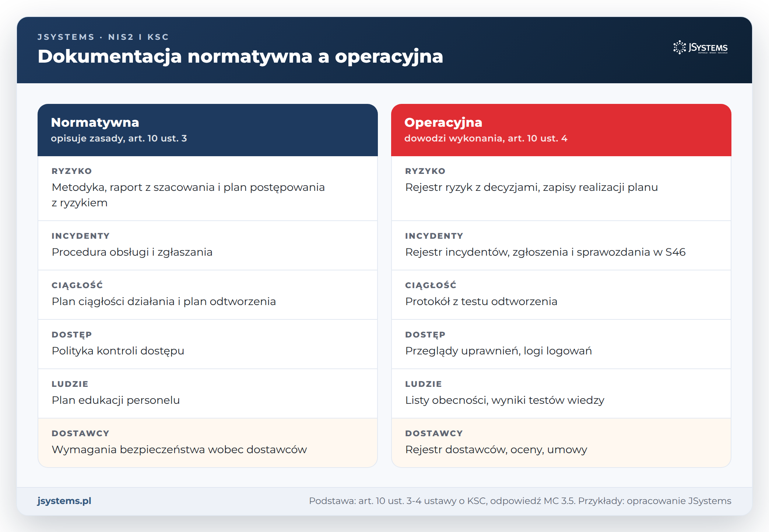Click 'Rejestr dostawców, oceny, umowy' row

[561, 443]
